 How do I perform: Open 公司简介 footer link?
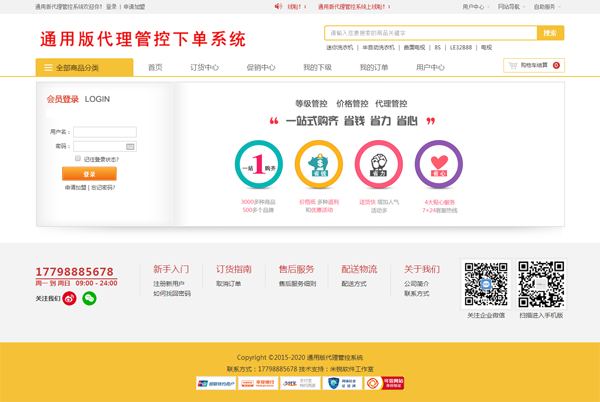point(417,284)
